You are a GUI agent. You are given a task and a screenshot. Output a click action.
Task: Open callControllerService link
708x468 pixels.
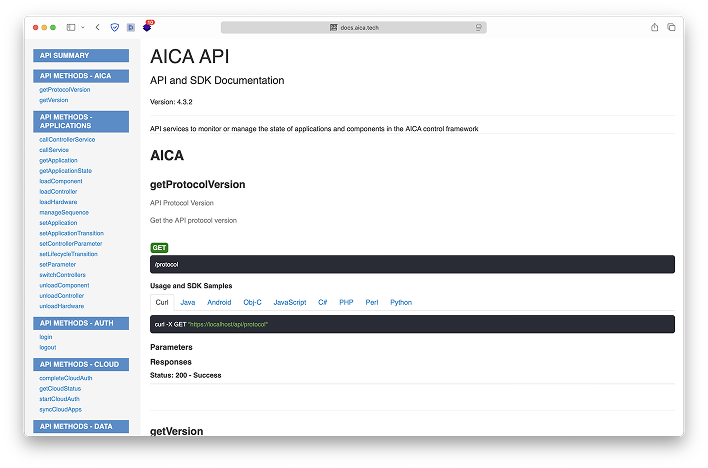pyautogui.click(x=67, y=140)
